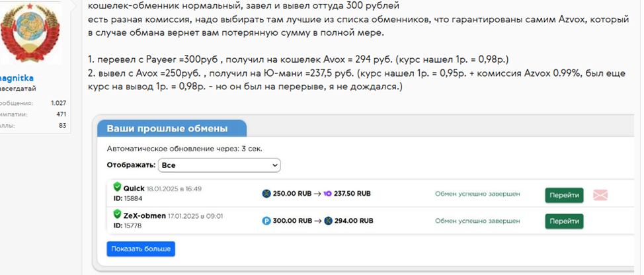
Task: Click 300.00 RUB amount
Action: 292,221
